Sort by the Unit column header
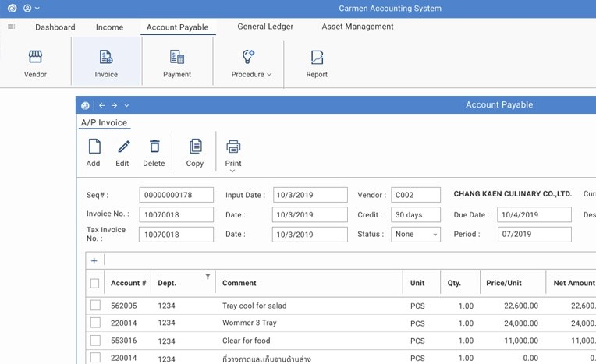Screen dimensions: 596x364 coord(417,283)
